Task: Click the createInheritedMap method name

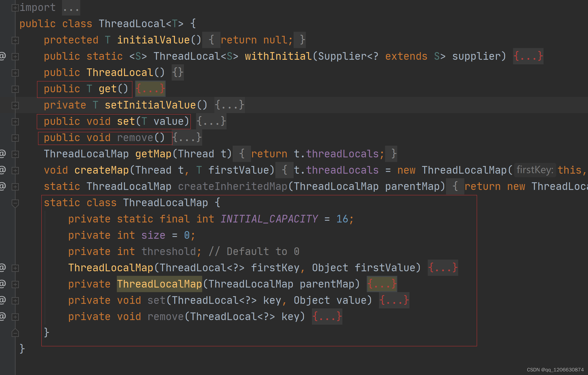Action: click(233, 186)
